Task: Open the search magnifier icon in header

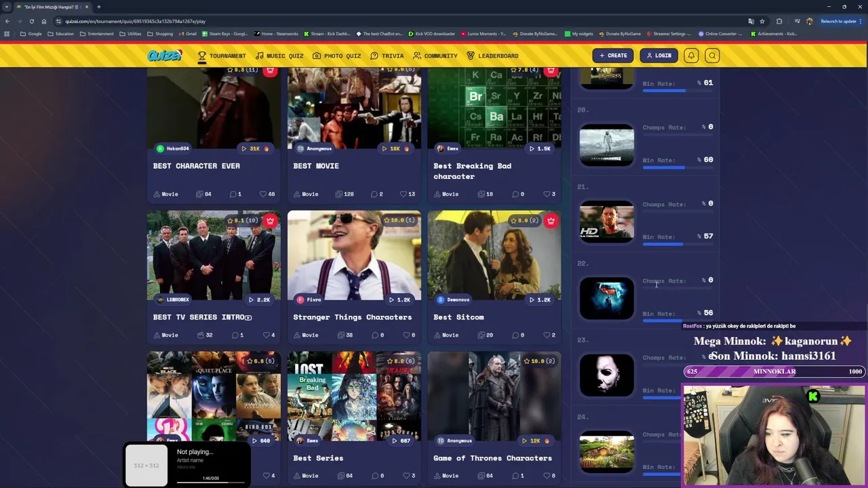Action: point(712,56)
